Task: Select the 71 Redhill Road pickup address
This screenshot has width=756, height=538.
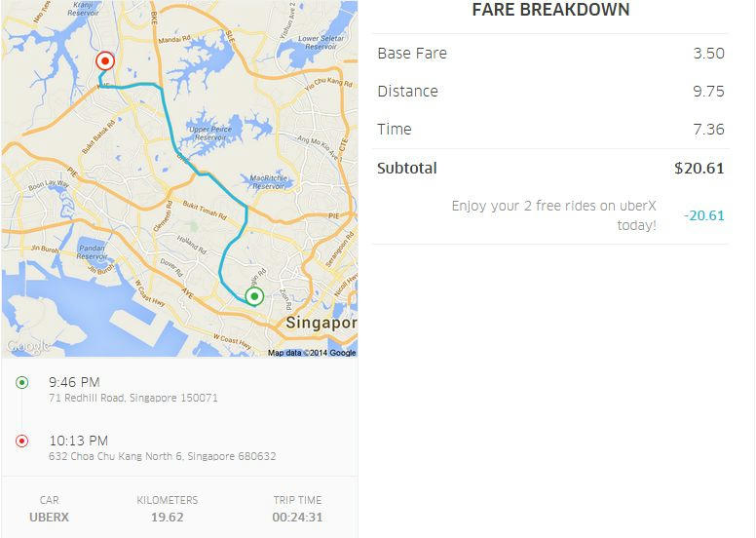Action: [133, 398]
